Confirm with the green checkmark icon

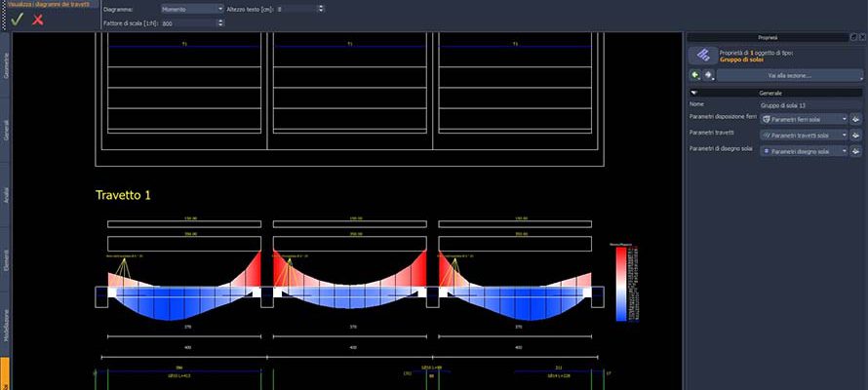[18, 19]
